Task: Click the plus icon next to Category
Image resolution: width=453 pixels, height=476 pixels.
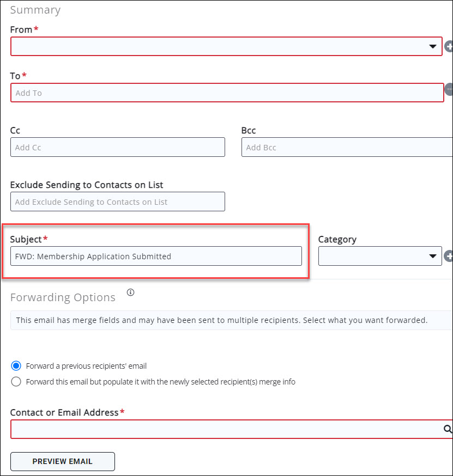Action: tap(449, 256)
